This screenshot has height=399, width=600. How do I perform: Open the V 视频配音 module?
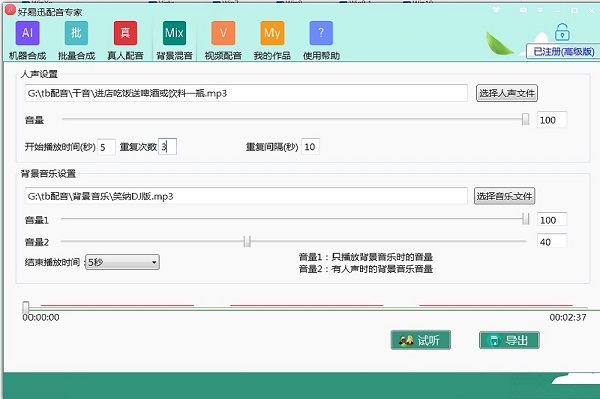223,40
